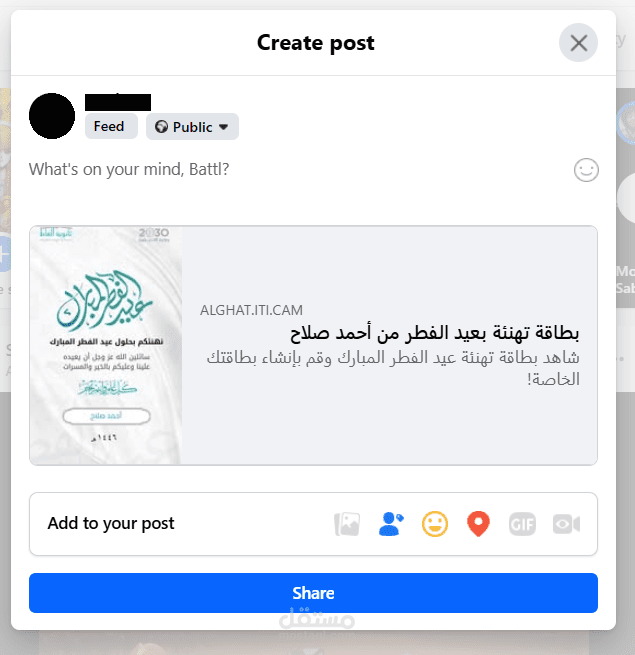
Task: Click the redacted profile name
Action: coord(118,102)
